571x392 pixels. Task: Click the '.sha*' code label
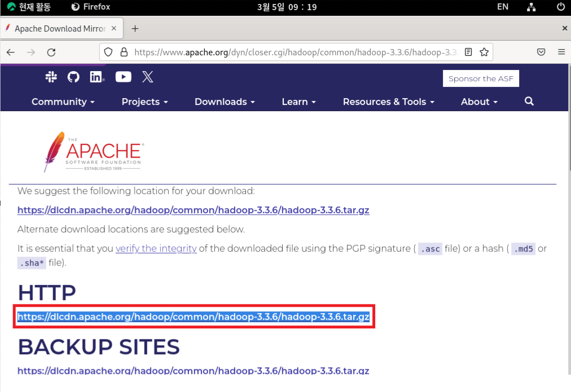[32, 263]
